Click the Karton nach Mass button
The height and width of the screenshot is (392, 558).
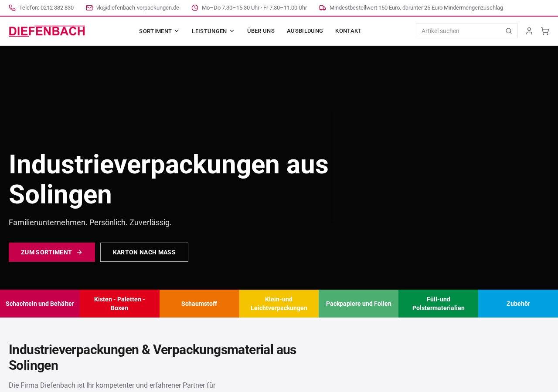pos(144,252)
